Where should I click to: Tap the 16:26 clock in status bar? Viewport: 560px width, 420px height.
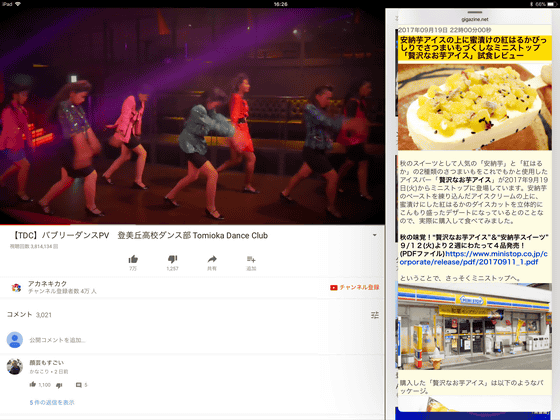pos(280,4)
